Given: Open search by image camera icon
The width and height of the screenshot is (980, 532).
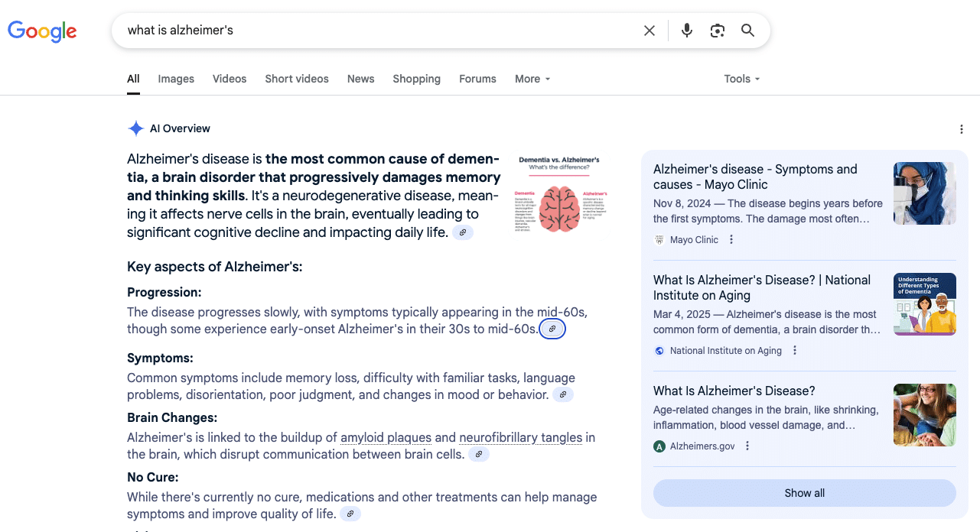Looking at the screenshot, I should 718,31.
